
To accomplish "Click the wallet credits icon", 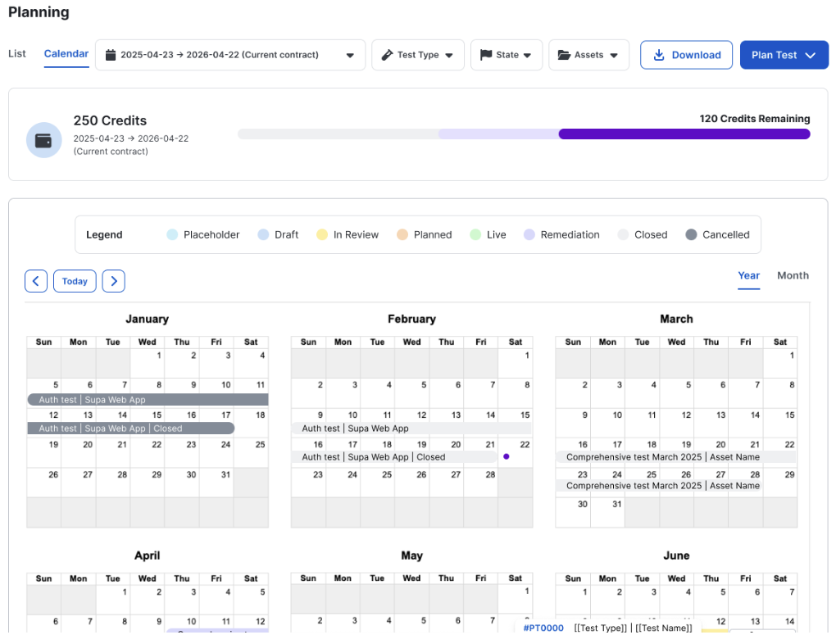I will tap(43, 140).
